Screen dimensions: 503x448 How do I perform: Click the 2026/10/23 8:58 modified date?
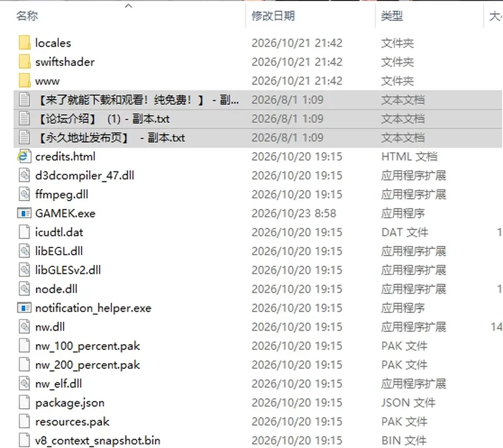[x=294, y=213]
